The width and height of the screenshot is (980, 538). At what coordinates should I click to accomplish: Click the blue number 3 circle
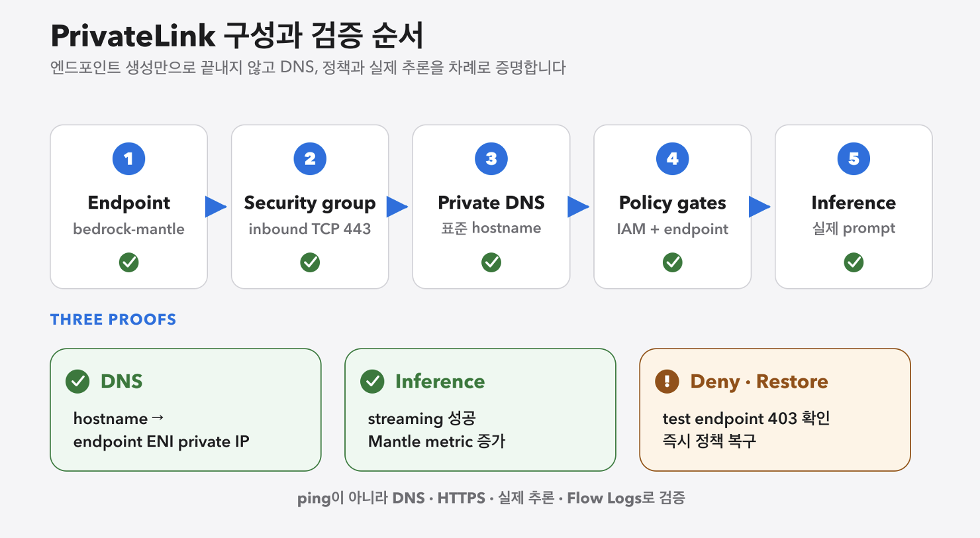(x=491, y=159)
